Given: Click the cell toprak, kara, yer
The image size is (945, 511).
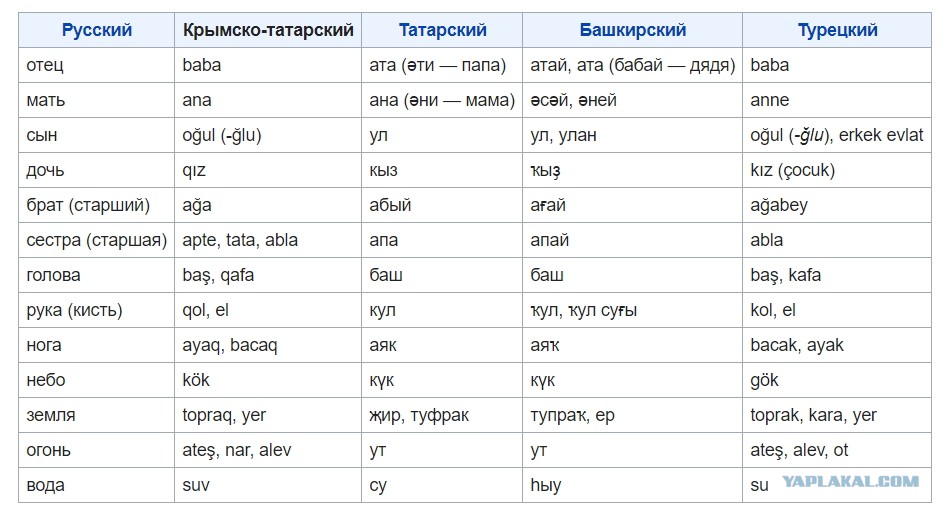Looking at the screenshot, I should (x=837, y=415).
